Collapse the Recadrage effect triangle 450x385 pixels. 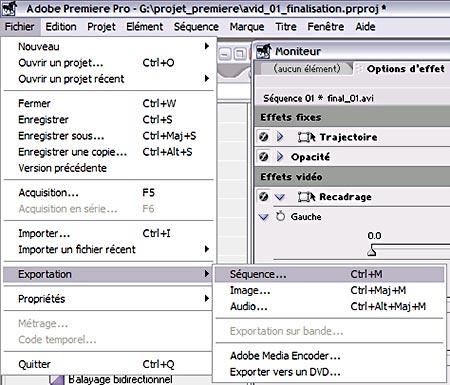click(x=279, y=197)
